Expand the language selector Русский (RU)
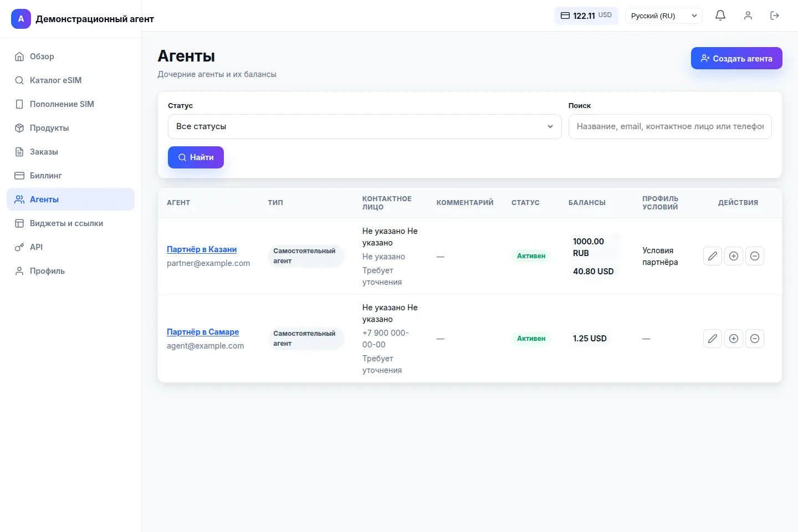798x532 pixels. pos(664,16)
